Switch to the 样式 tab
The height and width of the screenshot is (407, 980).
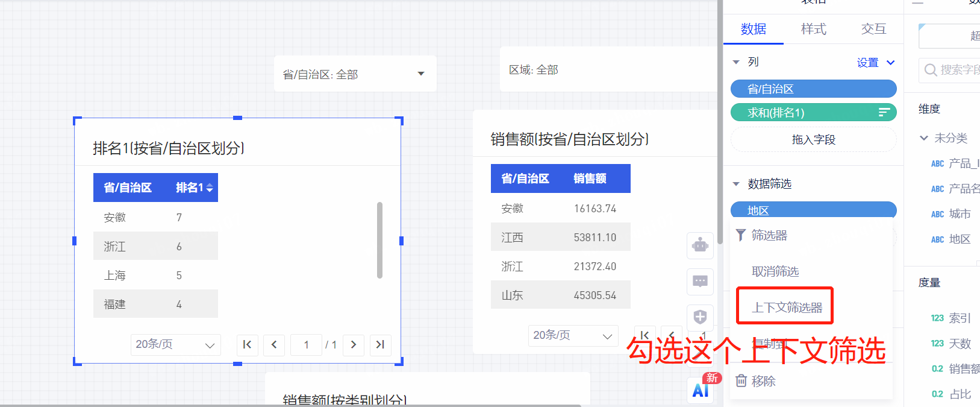click(x=813, y=29)
